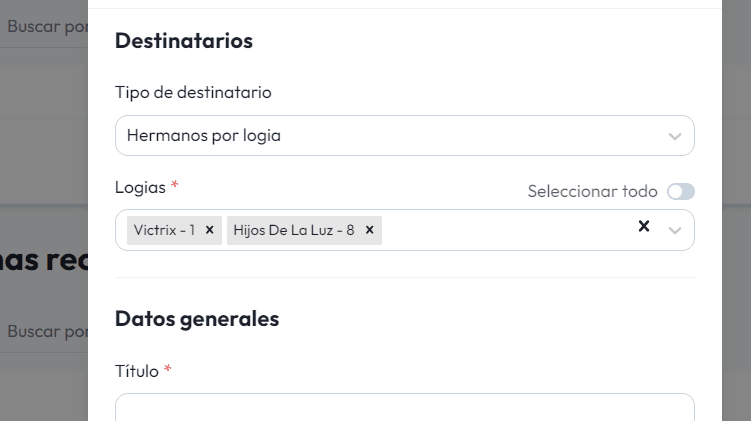The width and height of the screenshot is (751, 421).
Task: Remove the Victrix - 1 tag
Action: pos(209,230)
